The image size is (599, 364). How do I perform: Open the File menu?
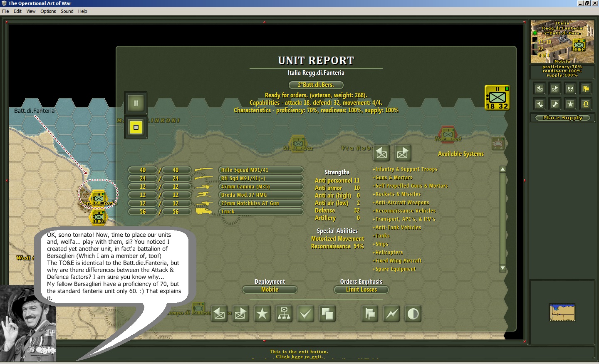[5, 11]
